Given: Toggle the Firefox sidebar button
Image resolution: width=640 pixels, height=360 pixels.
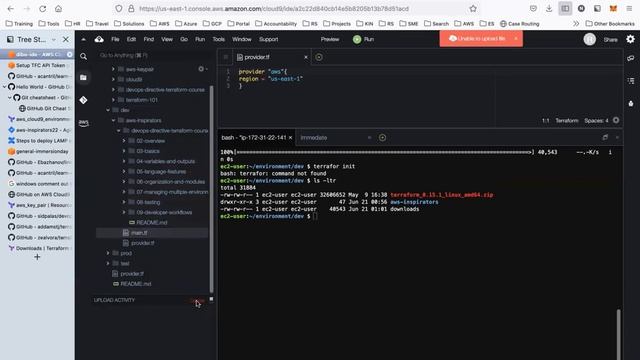Looking at the screenshot, I should coord(565,9).
